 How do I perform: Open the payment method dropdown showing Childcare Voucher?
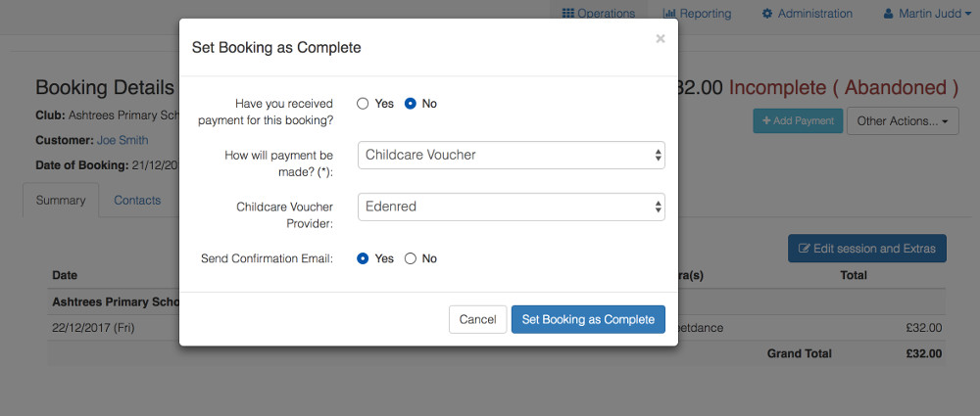512,155
